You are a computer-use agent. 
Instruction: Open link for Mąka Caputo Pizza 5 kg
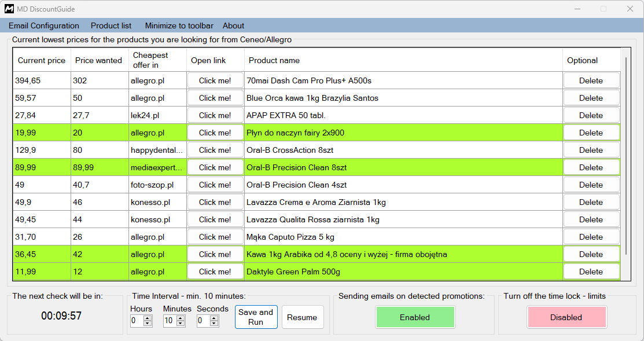pos(215,237)
